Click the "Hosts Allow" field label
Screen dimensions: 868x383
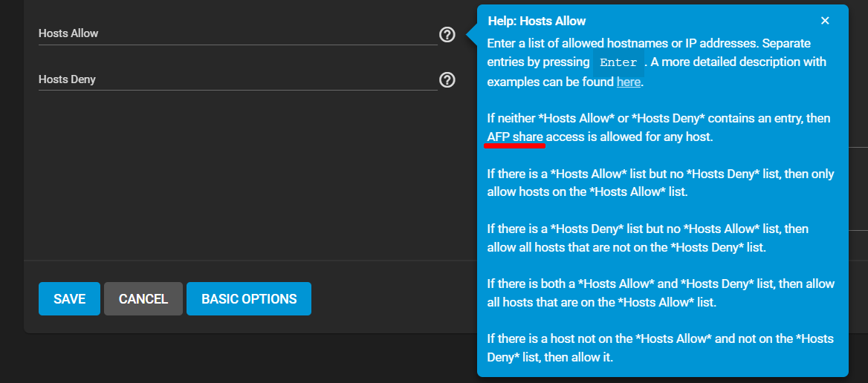pyautogui.click(x=68, y=33)
